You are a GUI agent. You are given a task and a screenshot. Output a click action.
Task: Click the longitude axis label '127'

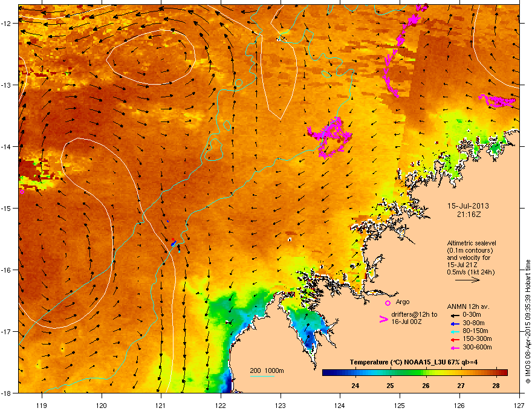click(x=519, y=406)
